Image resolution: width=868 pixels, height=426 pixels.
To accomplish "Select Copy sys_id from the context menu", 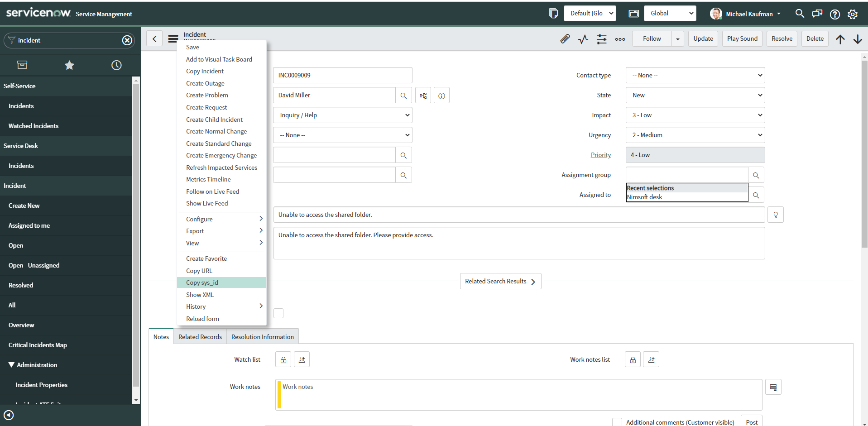I will tap(202, 282).
